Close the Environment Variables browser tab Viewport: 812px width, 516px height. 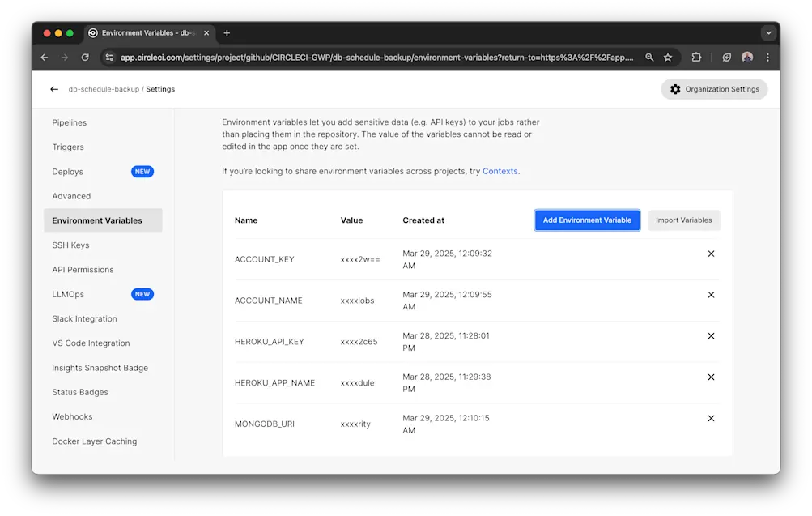(206, 33)
